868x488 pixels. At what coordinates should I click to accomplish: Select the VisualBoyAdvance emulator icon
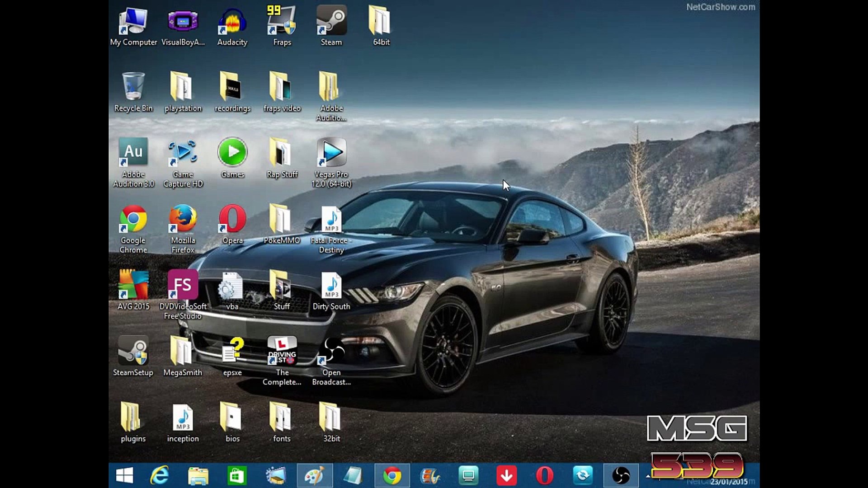point(183,22)
